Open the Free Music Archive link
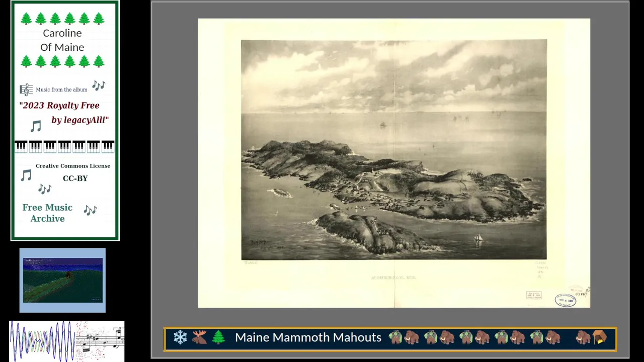Screen dimensions: 644x362 [x=47, y=213]
